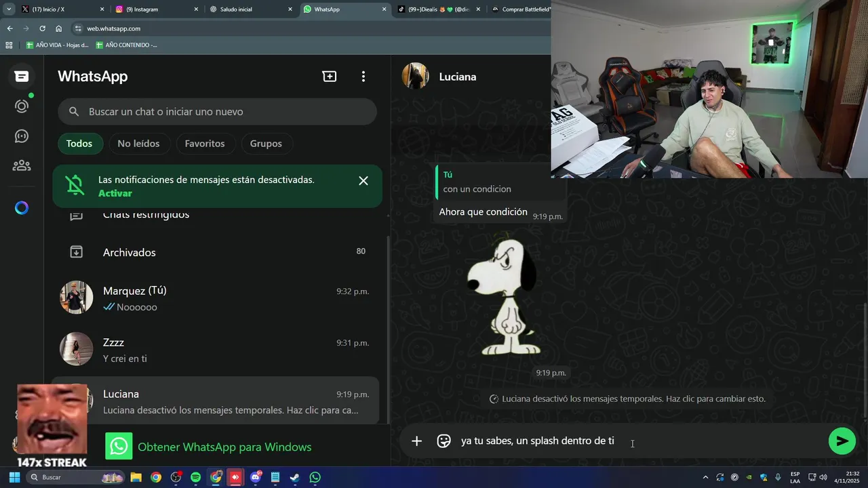Open Luciana's profile photo in chat header
Image resolution: width=868 pixels, height=488 pixels.
[416, 76]
